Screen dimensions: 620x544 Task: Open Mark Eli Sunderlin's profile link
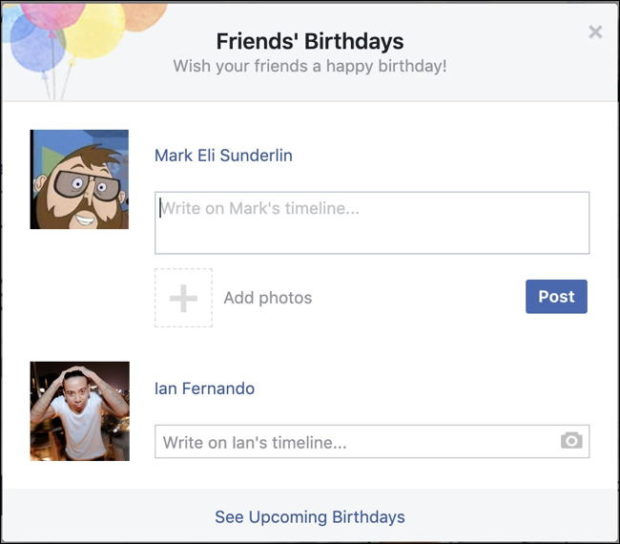223,155
